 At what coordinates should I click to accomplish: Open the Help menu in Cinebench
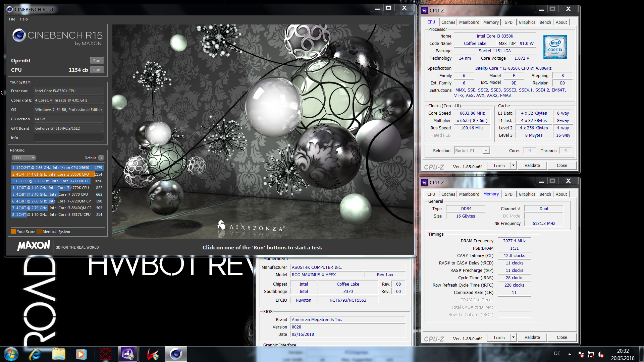click(23, 19)
